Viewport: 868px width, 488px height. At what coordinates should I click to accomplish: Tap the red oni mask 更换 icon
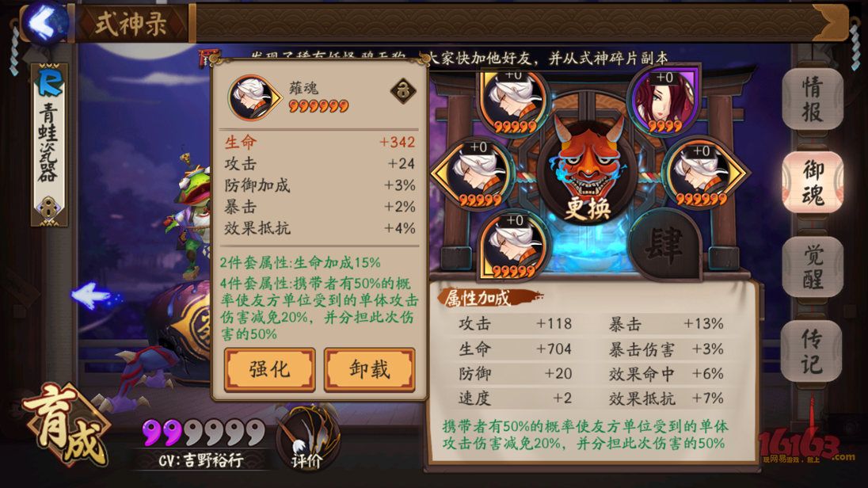588,168
